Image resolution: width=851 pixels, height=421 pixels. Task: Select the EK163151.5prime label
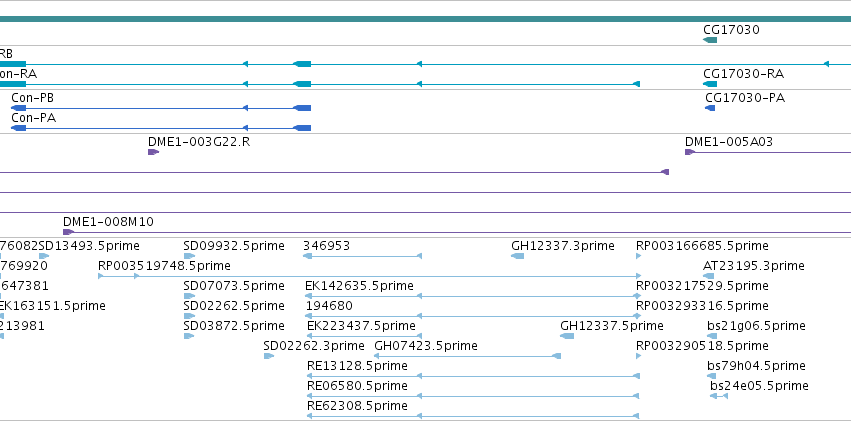(53, 306)
